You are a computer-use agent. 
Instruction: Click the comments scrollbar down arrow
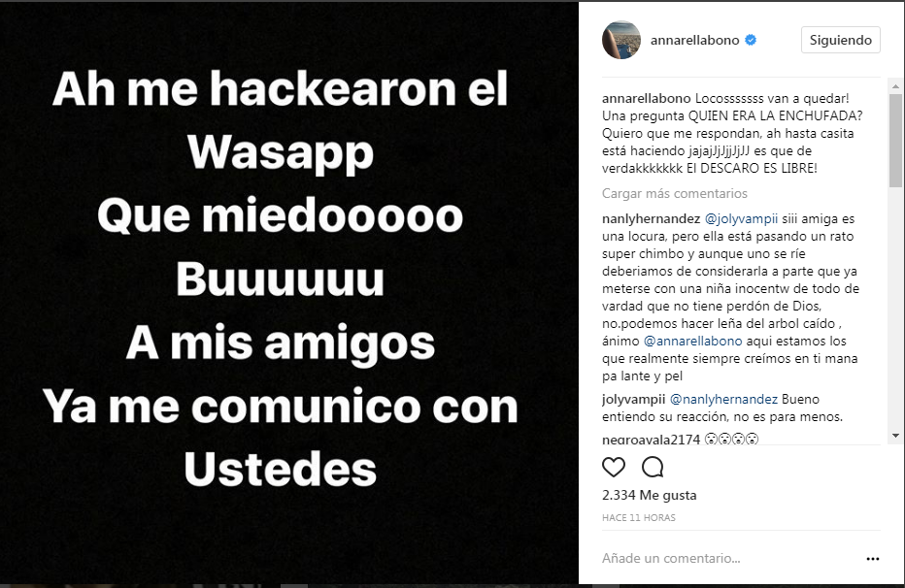tap(895, 436)
